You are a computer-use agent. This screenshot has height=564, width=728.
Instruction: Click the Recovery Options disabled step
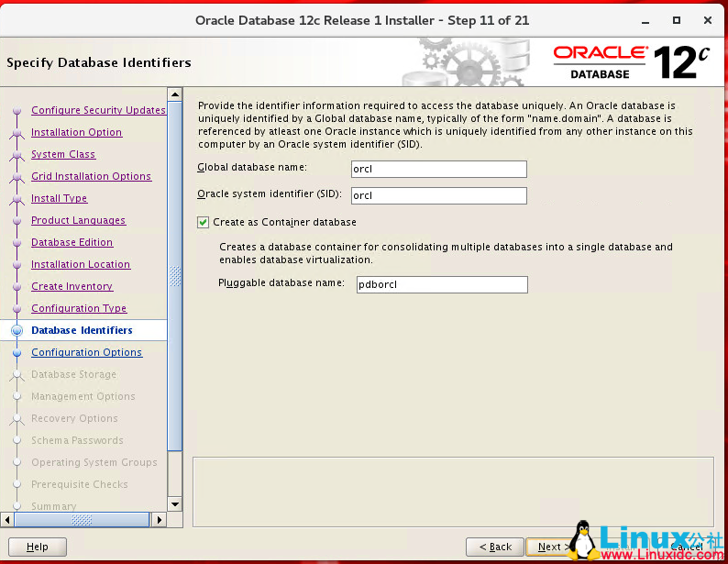click(74, 418)
